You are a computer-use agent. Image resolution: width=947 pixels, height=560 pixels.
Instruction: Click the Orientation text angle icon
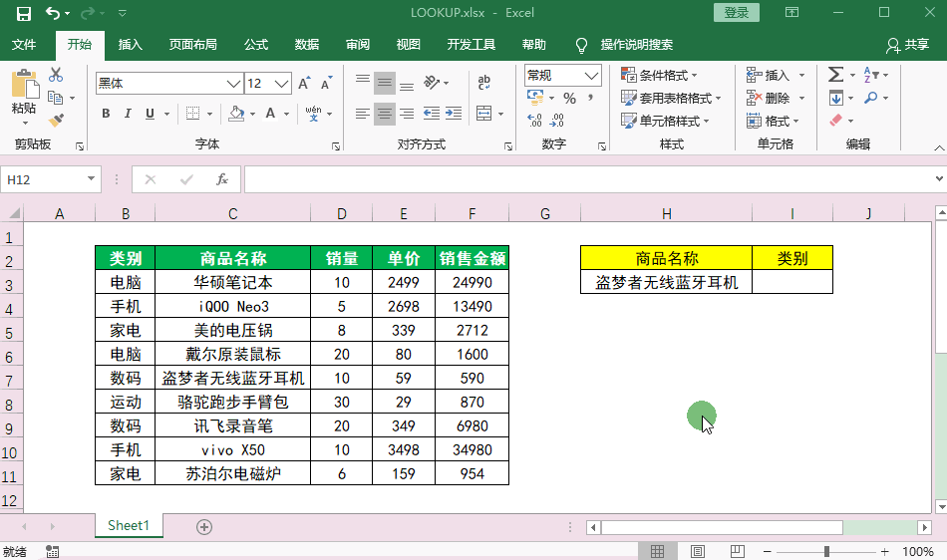432,82
